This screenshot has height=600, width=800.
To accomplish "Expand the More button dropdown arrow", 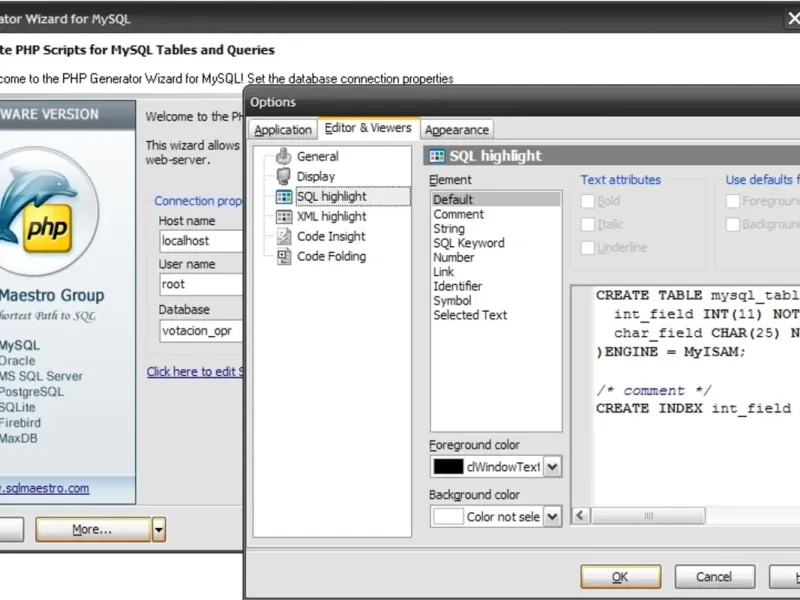I will 159,530.
